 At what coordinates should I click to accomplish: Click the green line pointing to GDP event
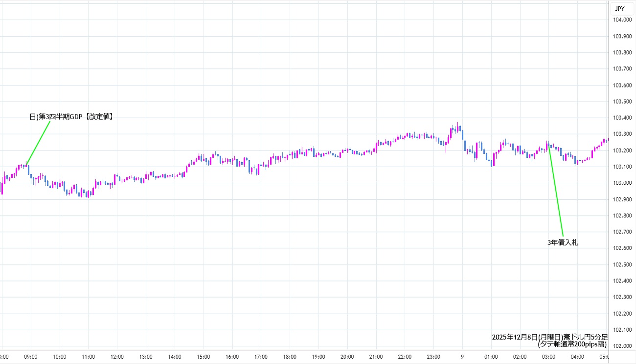[x=38, y=143]
